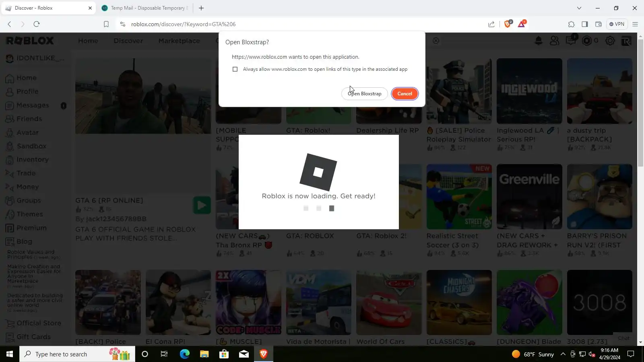Viewport: 644px width, 362px height.
Task: Close the Discover - Roblox tab
Action: (90, 8)
